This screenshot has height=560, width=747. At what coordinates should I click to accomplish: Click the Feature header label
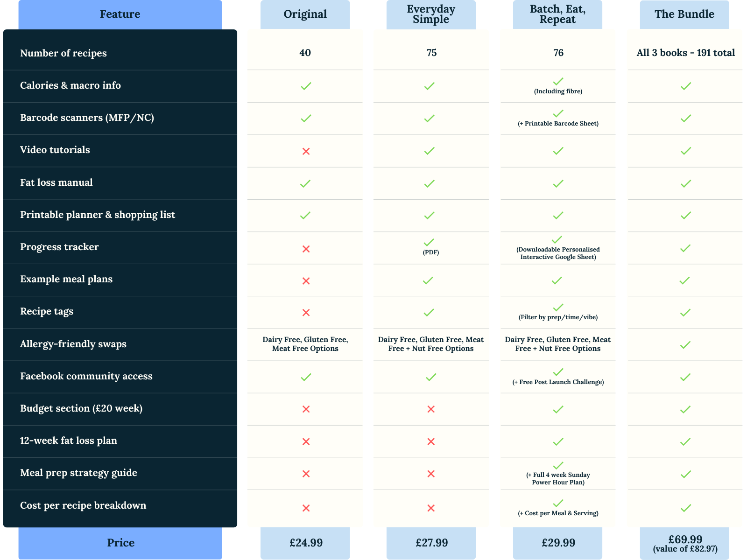(x=120, y=14)
